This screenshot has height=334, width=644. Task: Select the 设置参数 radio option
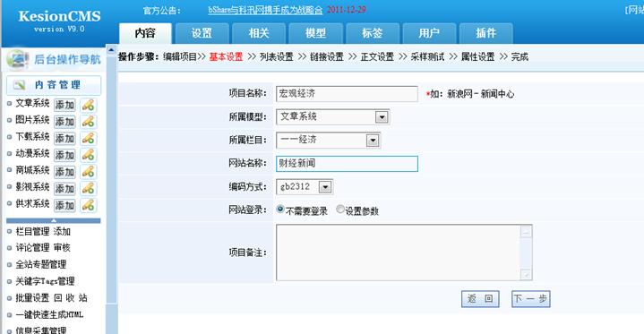(x=340, y=210)
